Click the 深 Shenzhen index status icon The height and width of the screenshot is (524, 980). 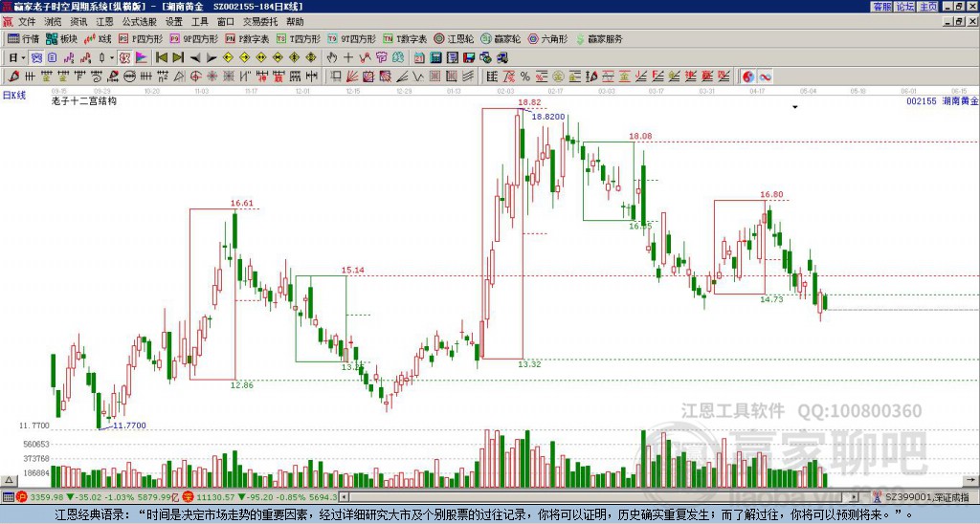pos(189,497)
